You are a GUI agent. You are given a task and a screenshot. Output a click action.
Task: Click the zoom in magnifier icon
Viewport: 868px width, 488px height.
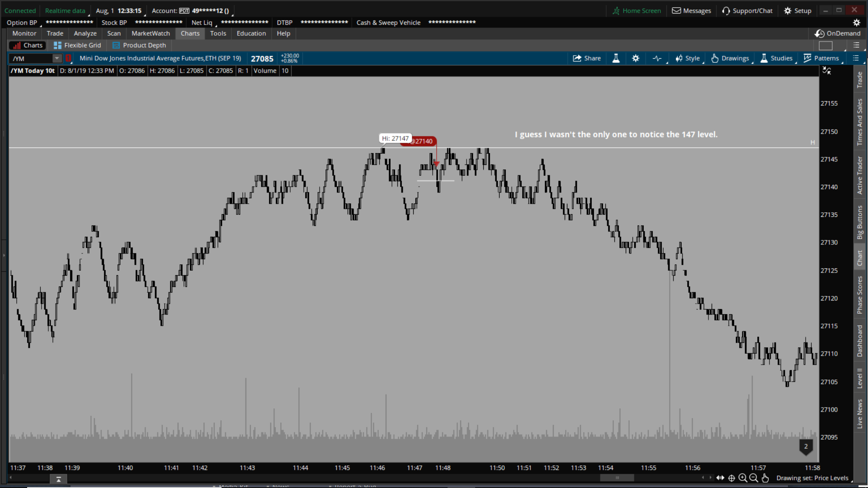pos(743,478)
